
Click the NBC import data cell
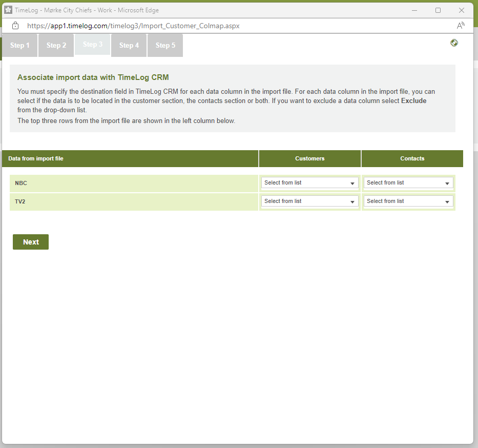tap(134, 183)
